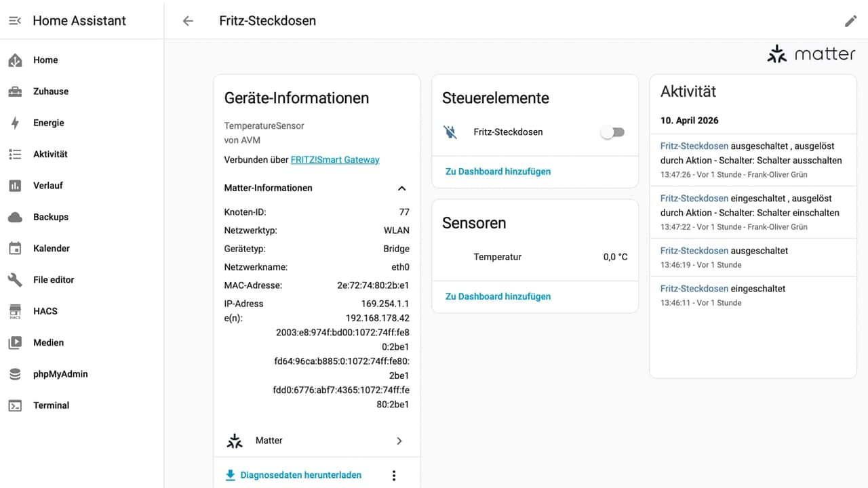Open the three-dot menu beside Diagnosedaten
Viewport: 868px width, 488px height.
tap(394, 476)
